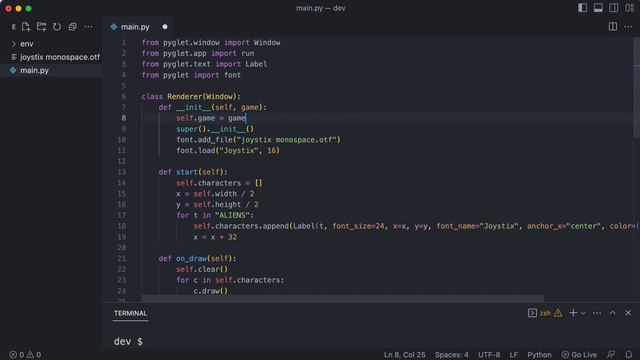The width and height of the screenshot is (640, 360).
Task: Toggle primary sidebar layout icon
Action: click(582, 8)
